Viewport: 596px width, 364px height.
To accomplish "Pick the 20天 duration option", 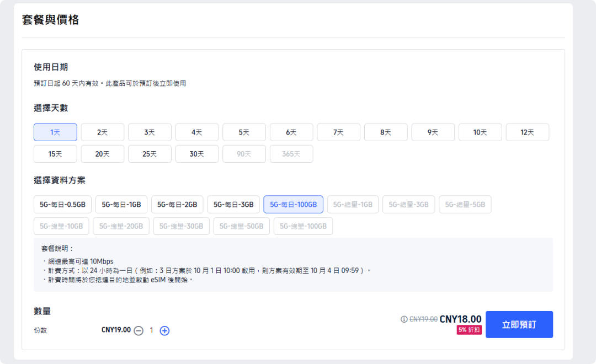I will click(103, 154).
